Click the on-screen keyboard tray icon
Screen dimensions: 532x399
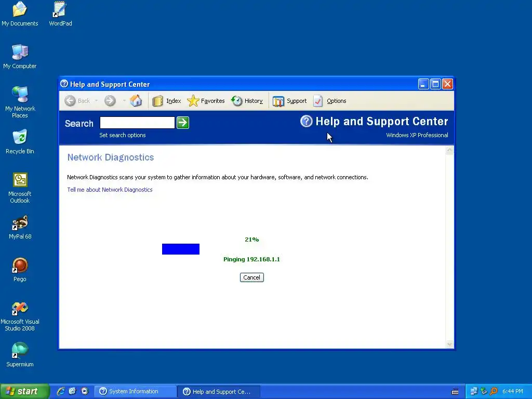[x=455, y=392]
